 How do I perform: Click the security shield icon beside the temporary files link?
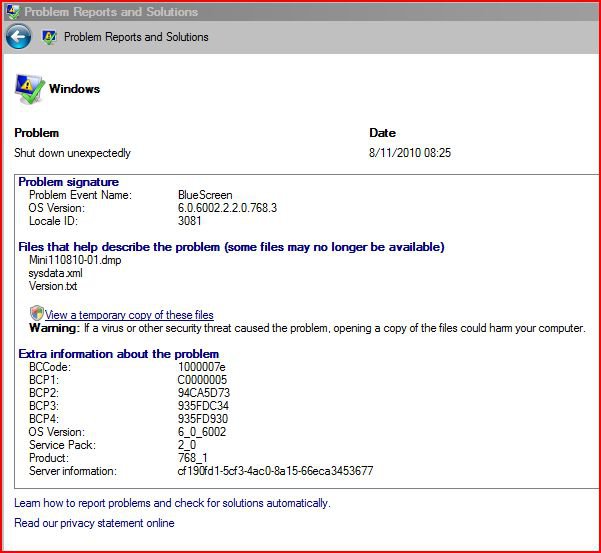click(36, 313)
